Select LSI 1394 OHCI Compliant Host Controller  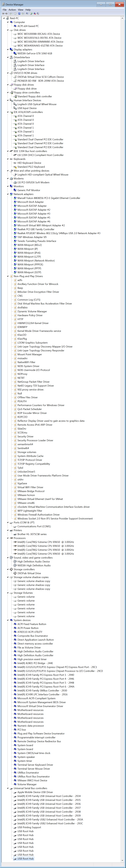[x=41, y=155]
